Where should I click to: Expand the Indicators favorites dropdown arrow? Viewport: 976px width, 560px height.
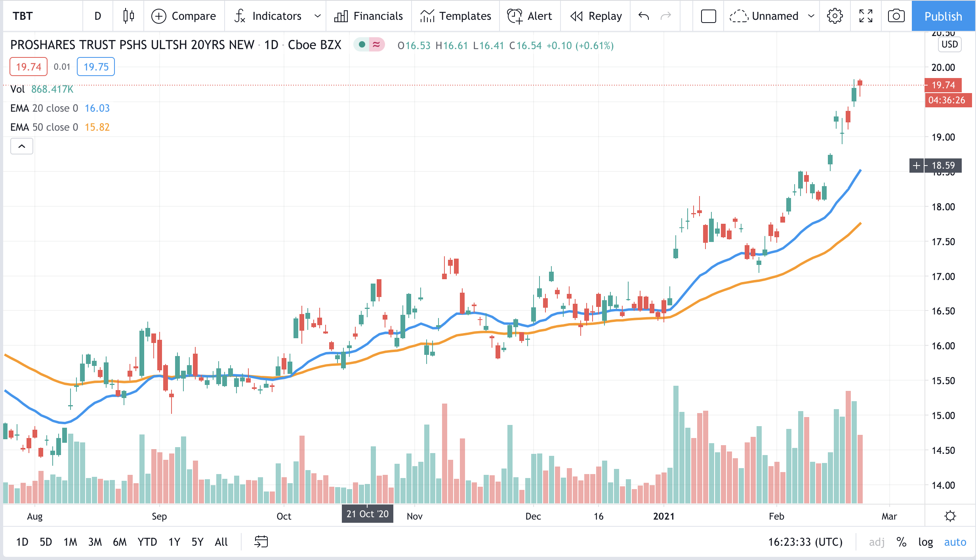pos(317,16)
